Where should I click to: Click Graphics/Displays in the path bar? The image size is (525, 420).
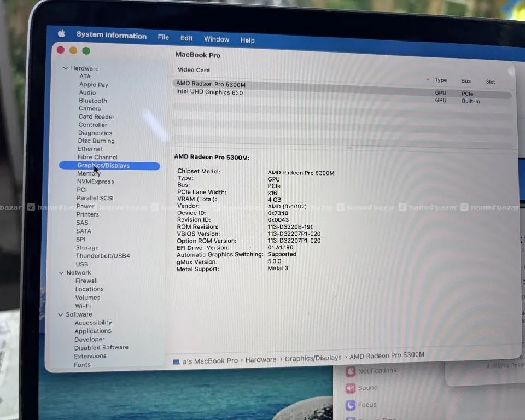(x=313, y=358)
